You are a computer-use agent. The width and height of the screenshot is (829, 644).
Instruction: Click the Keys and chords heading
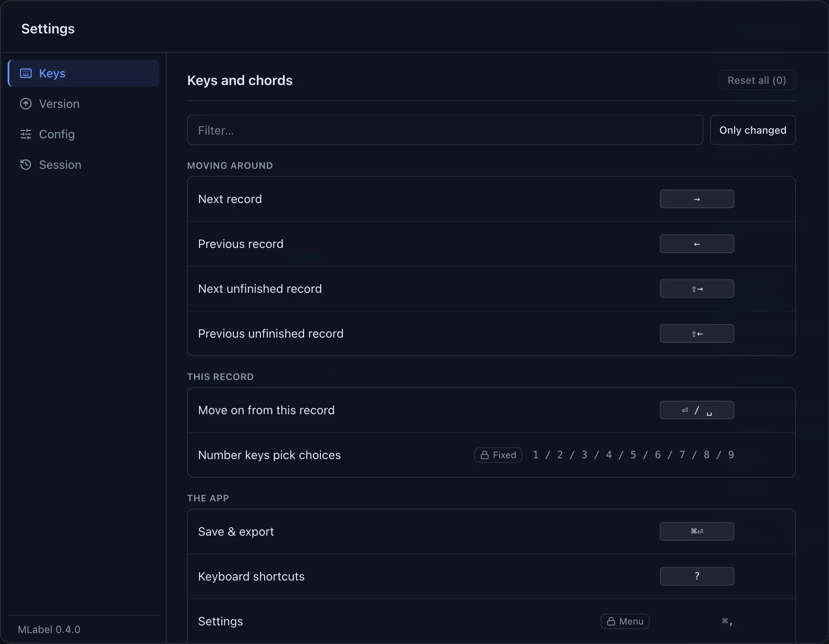240,80
